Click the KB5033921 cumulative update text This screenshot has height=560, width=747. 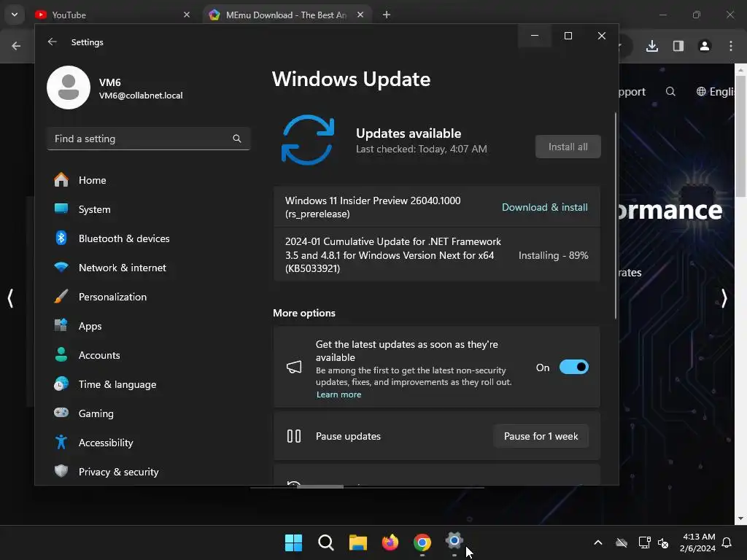tap(393, 254)
